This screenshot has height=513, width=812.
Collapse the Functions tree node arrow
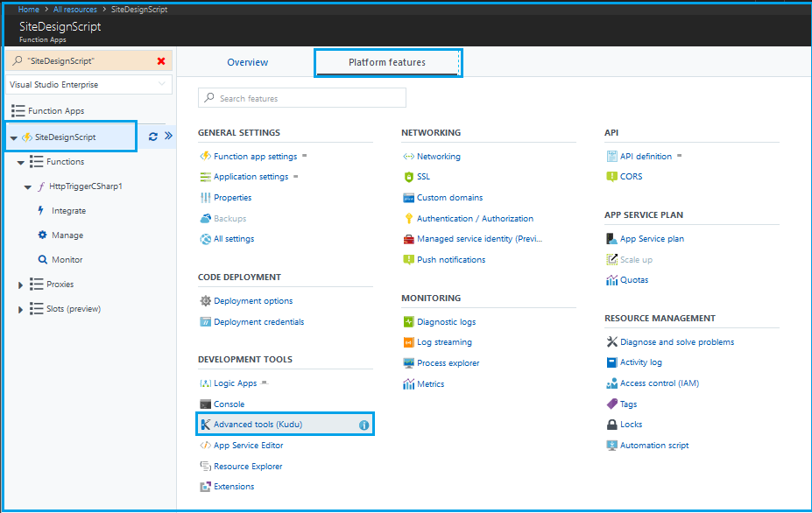21,163
